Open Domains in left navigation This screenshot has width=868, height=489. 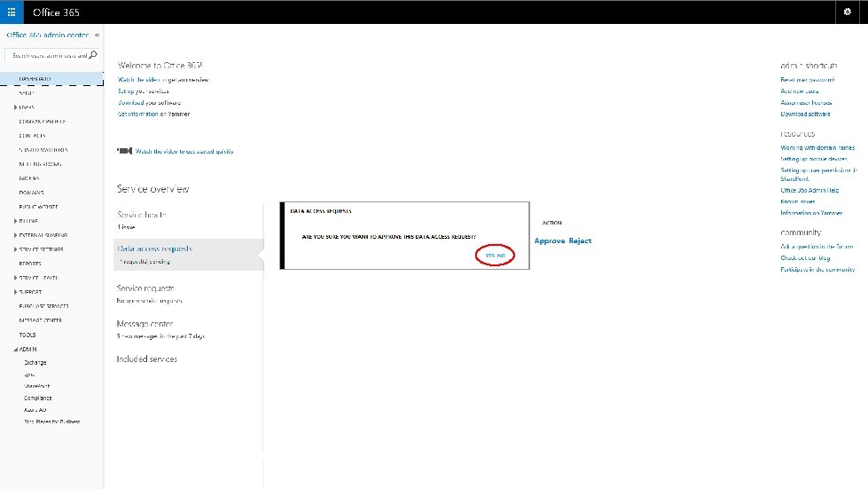click(x=32, y=193)
